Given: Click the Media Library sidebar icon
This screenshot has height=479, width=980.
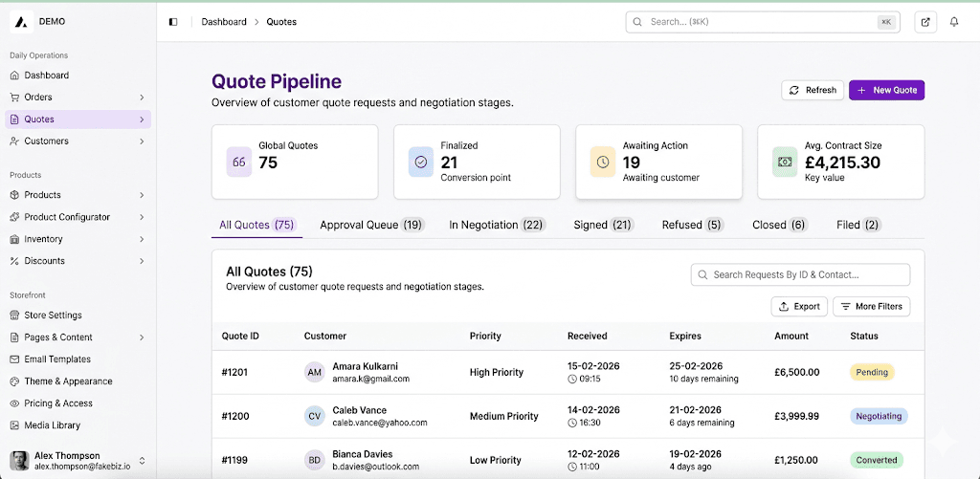Looking at the screenshot, I should coord(15,425).
